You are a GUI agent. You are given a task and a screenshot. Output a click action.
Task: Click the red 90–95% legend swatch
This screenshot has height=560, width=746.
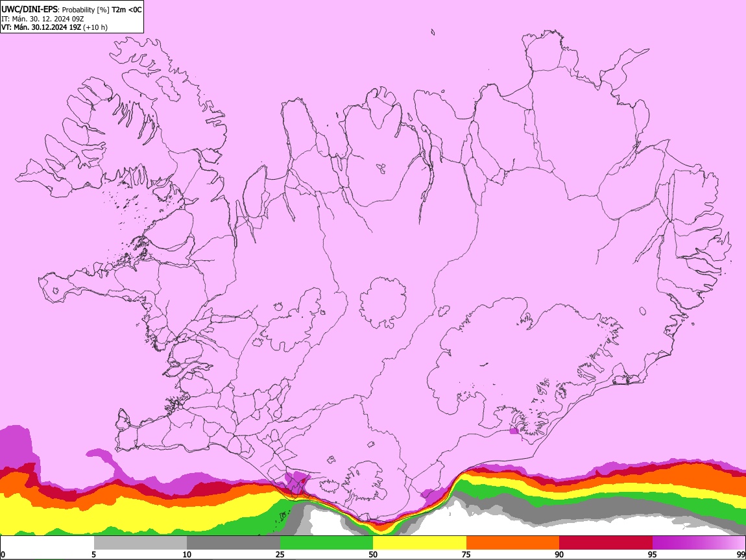pyautogui.click(x=606, y=542)
